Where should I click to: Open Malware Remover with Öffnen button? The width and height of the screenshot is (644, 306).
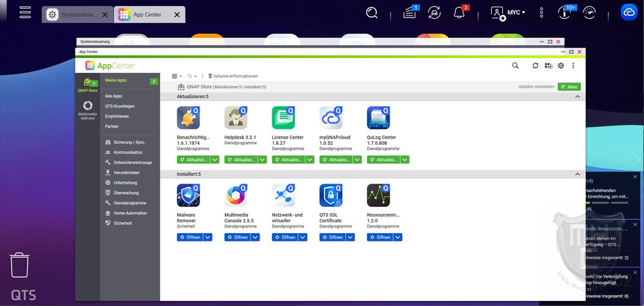[x=190, y=238]
